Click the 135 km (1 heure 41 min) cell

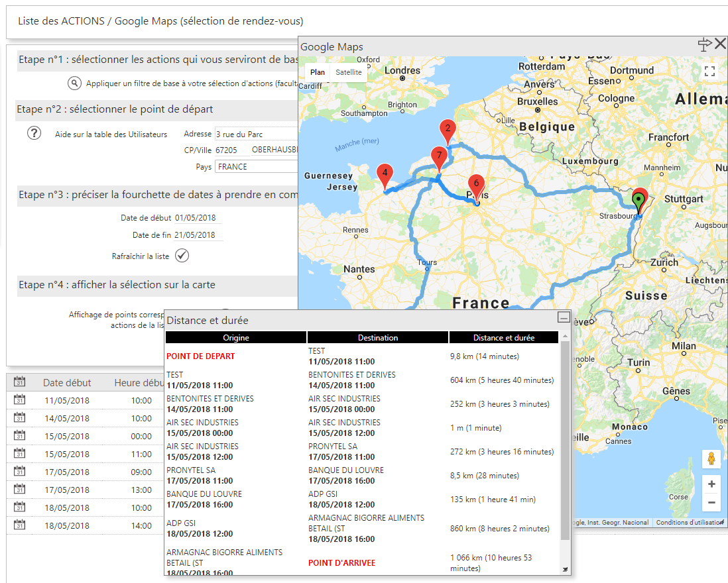tap(493, 499)
